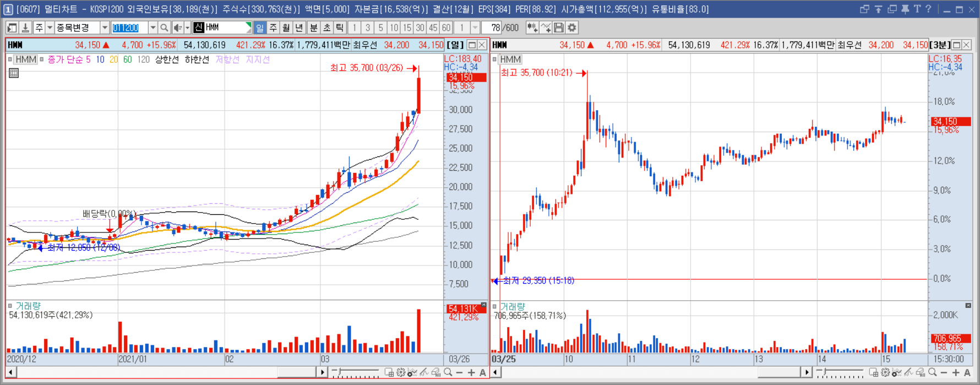Select weekly 주 period button
This screenshot has width=980, height=385.
[x=273, y=28]
